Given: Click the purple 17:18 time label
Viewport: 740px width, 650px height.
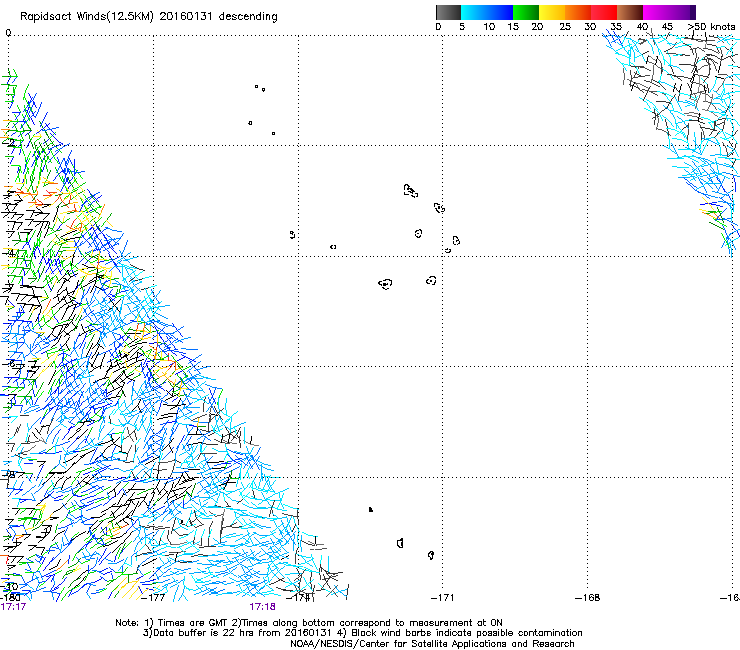Looking at the screenshot, I should pyautogui.click(x=262, y=607).
